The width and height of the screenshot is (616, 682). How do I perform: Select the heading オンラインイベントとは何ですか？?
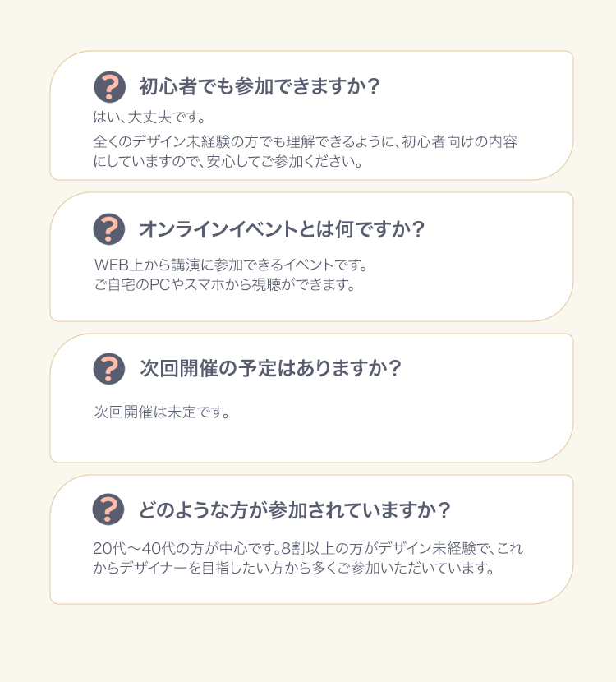click(282, 228)
